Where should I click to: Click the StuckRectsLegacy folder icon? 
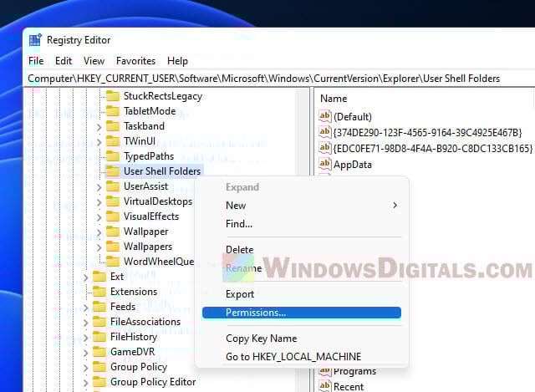(113, 96)
